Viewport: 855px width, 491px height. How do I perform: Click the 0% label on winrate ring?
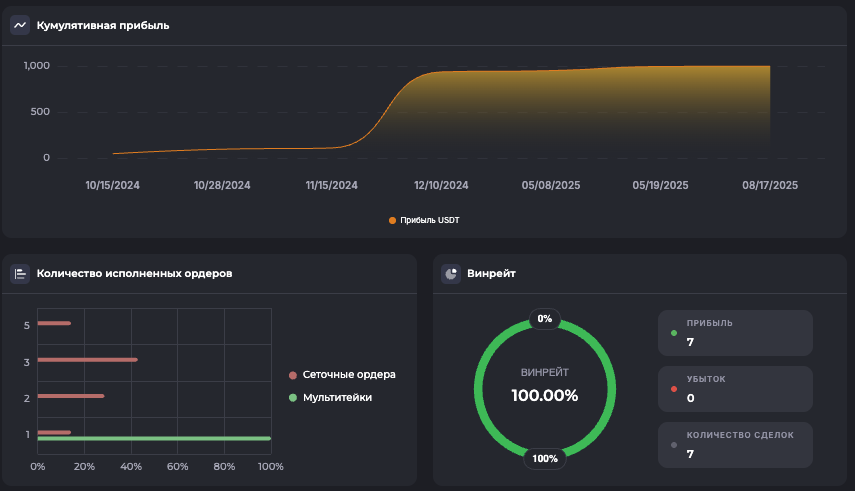coord(545,319)
